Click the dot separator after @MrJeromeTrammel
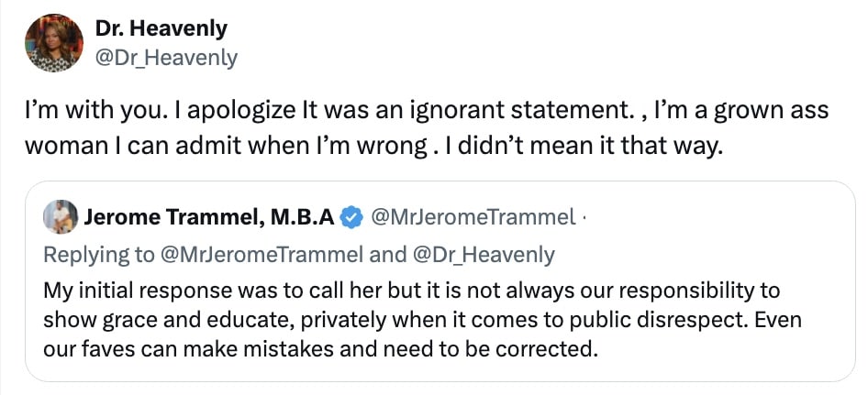Viewport: 868px width, 395px height. pyautogui.click(x=584, y=218)
